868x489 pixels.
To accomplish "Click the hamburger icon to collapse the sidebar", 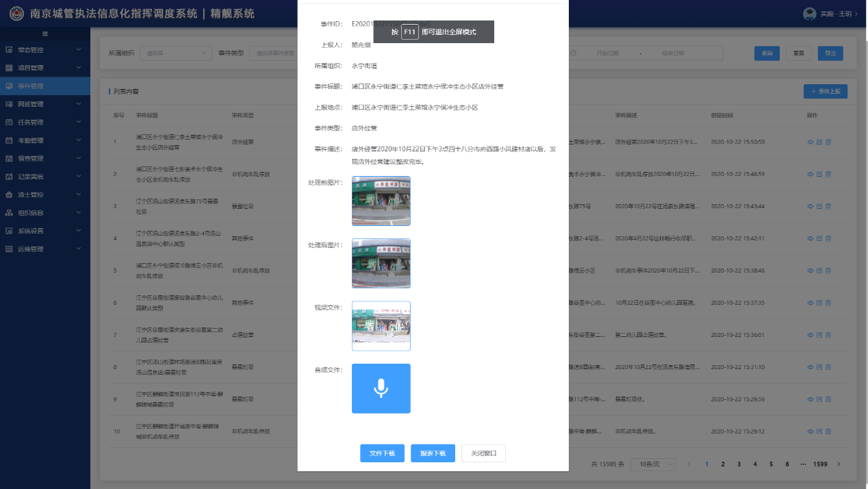I will pyautogui.click(x=45, y=34).
